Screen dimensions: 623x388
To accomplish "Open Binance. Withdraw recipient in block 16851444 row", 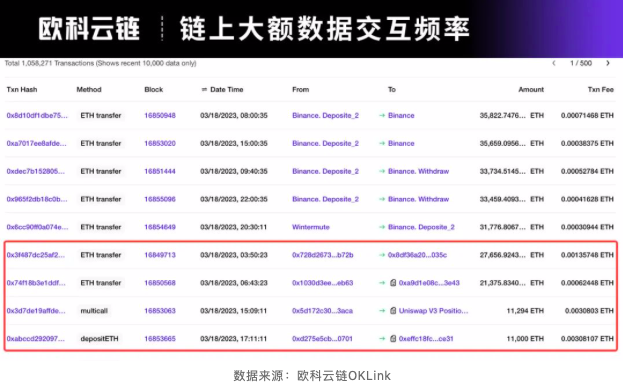I will tap(418, 171).
